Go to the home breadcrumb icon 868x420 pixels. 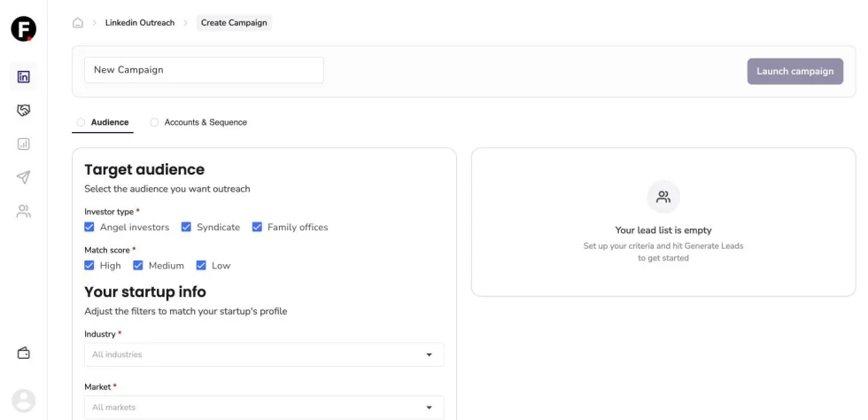click(78, 23)
